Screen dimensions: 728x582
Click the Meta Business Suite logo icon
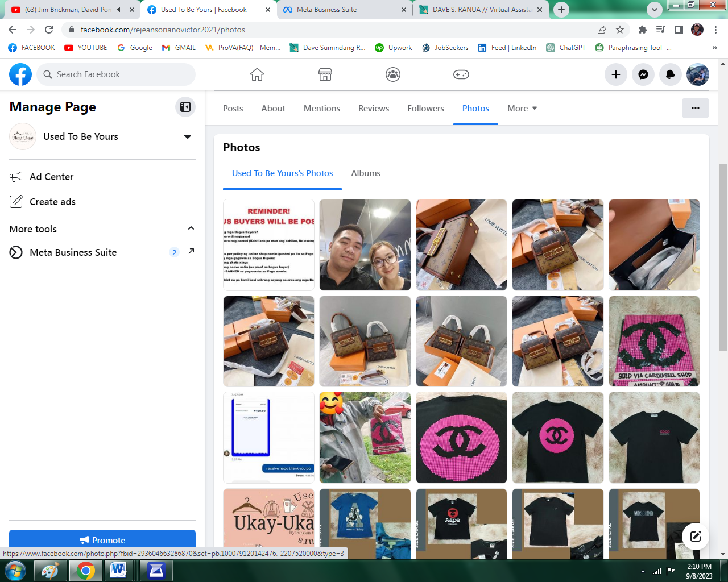click(x=16, y=252)
